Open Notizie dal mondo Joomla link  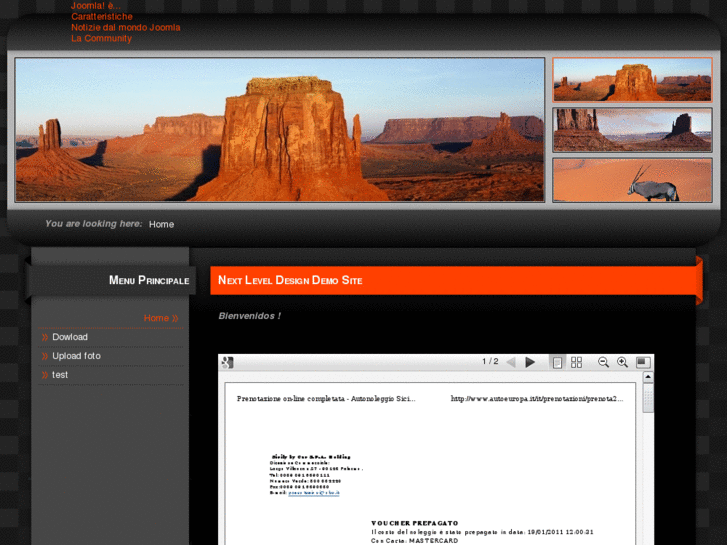(x=126, y=27)
